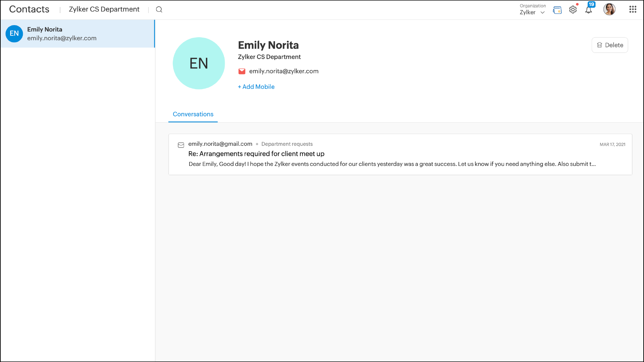Click the Contacts header title
The image size is (644, 362).
pos(29,9)
